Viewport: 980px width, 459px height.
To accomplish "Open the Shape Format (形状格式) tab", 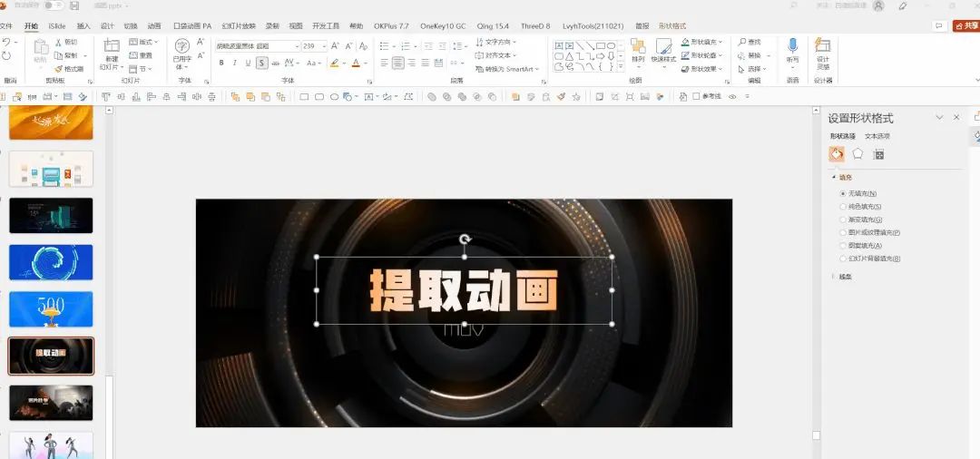I will 672,26.
